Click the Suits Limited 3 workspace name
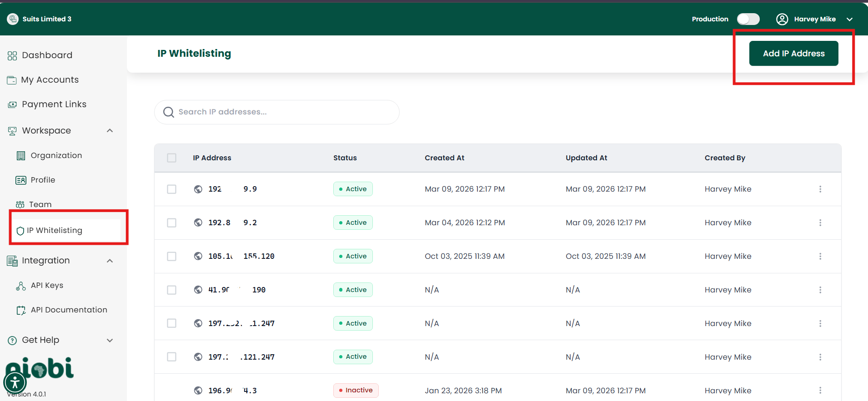 (47, 19)
